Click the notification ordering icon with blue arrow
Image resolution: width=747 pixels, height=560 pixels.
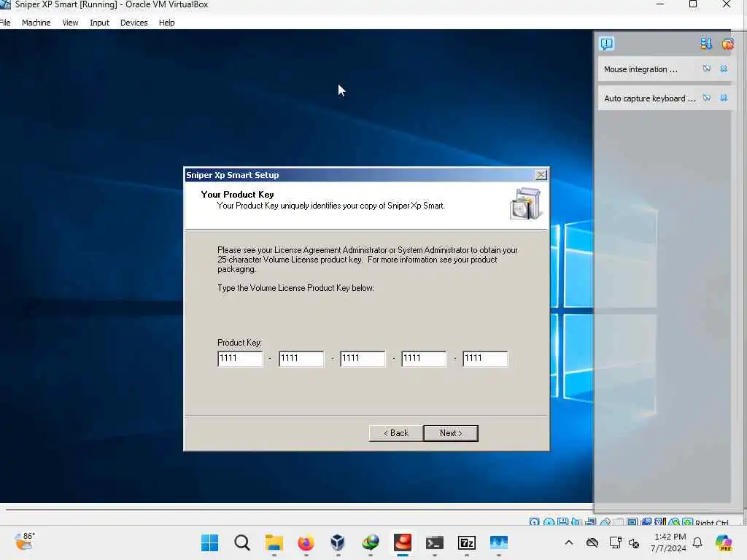pyautogui.click(x=706, y=44)
